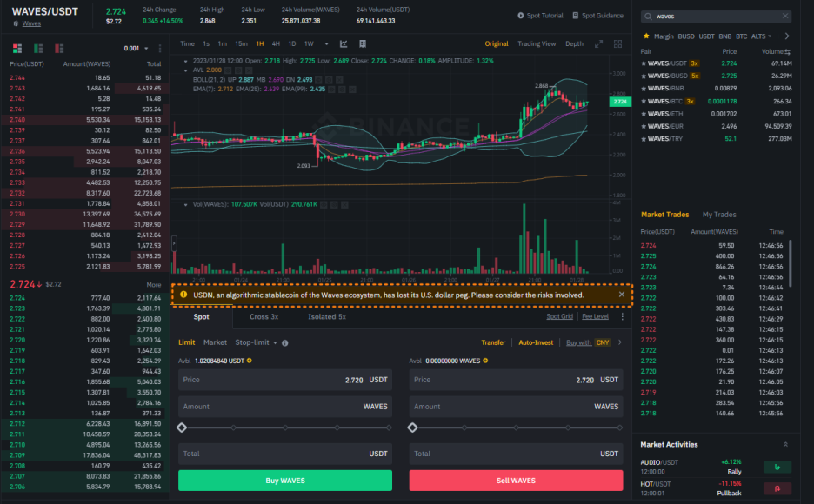The height and width of the screenshot is (504, 814).
Task: Toggle favorite star for WAVES/BUSD pair
Action: 644,76
